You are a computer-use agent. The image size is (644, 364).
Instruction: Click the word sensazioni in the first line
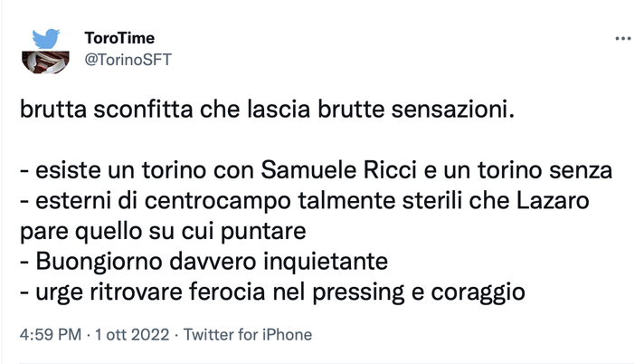(x=452, y=110)
